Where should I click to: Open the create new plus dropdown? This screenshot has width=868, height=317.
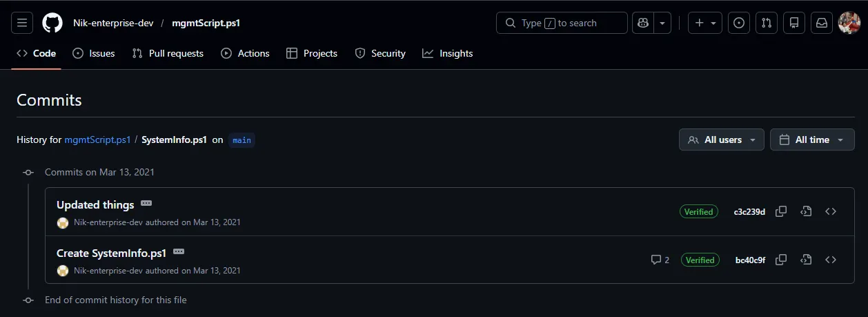704,23
